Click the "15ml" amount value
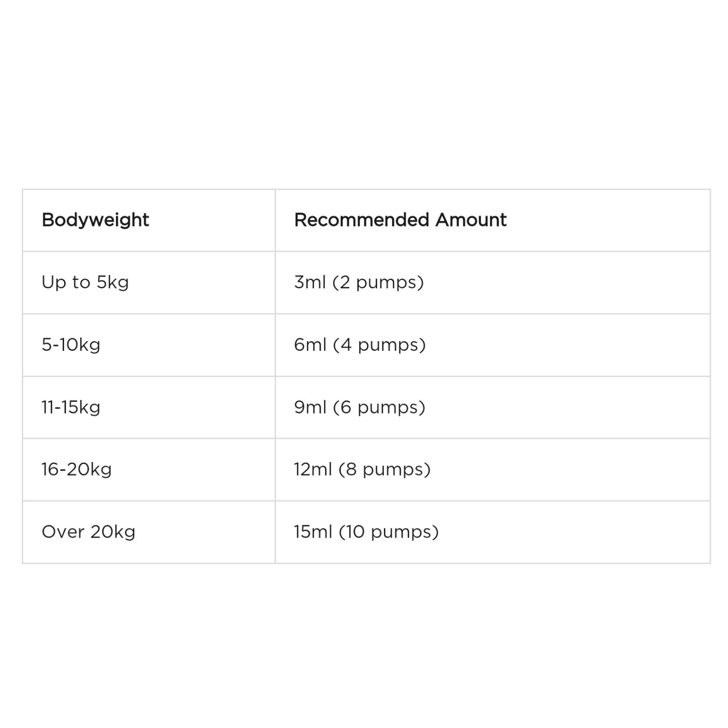This screenshot has height=728, width=728. click(313, 531)
